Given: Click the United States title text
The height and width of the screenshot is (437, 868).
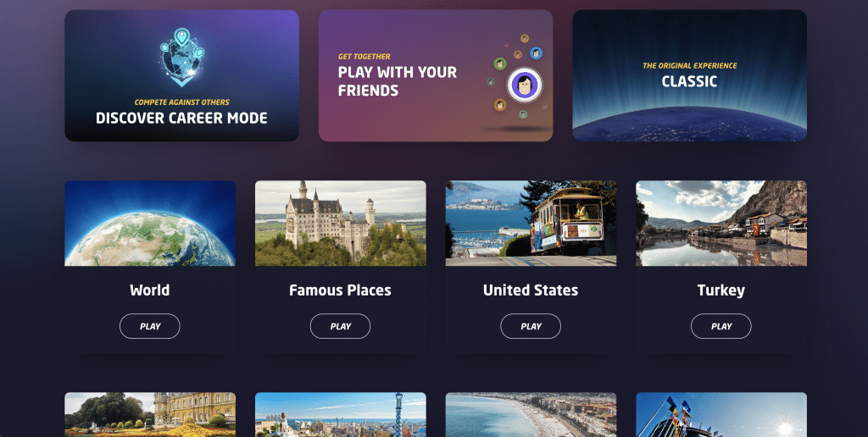Looking at the screenshot, I should (x=531, y=290).
